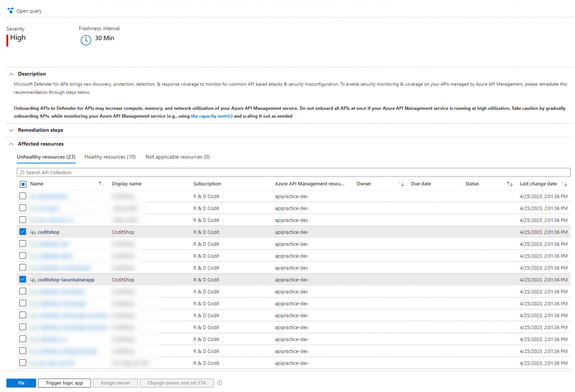Collapse the Description section
575x392 pixels.
(x=11, y=74)
